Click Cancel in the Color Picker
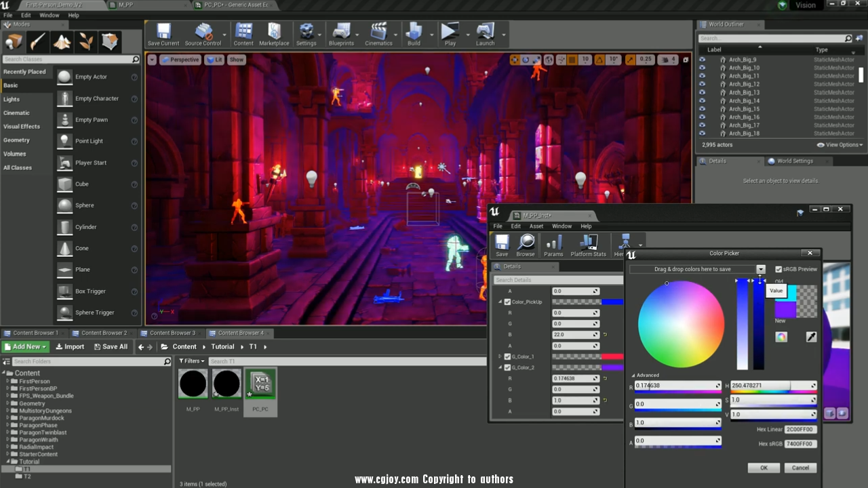This screenshot has width=868, height=488. click(800, 468)
